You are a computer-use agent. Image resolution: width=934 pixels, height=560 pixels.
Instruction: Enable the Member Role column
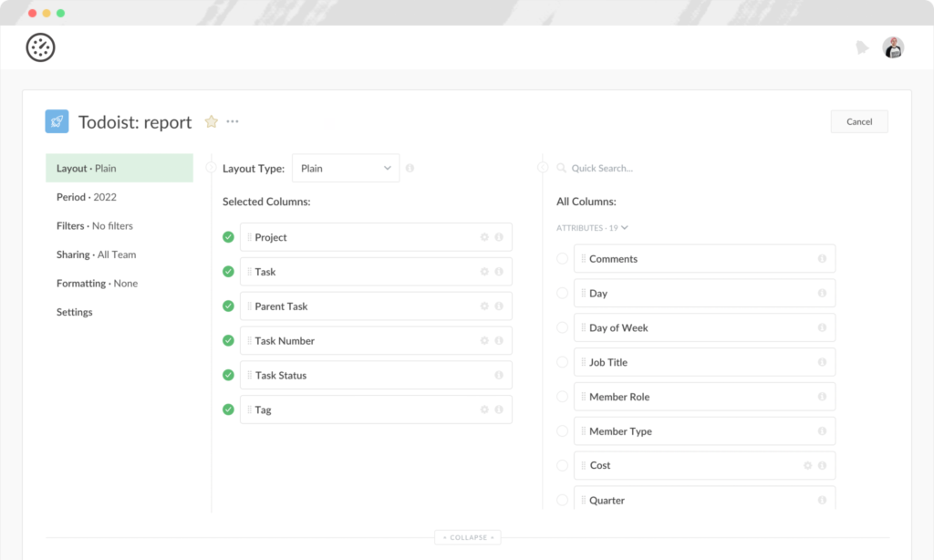[562, 397]
